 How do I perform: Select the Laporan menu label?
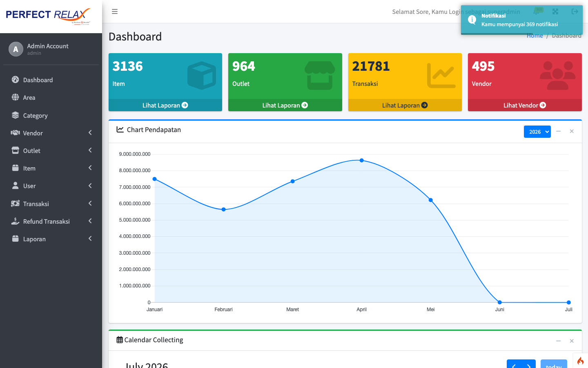[x=34, y=239]
